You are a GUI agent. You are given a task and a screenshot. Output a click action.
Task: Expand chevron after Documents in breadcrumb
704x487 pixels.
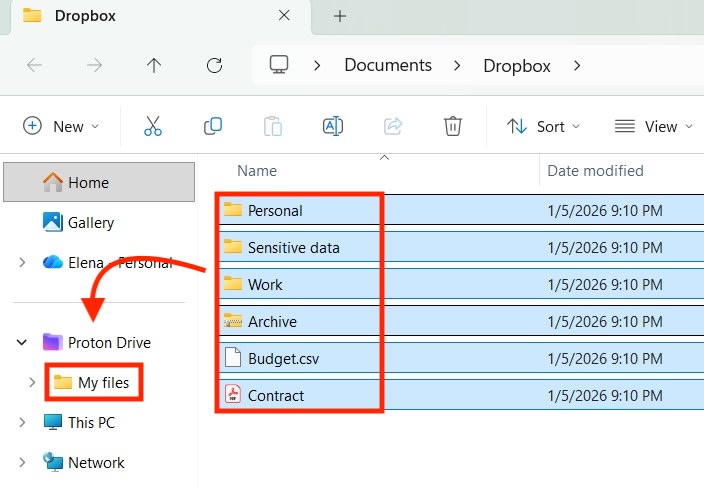457,66
